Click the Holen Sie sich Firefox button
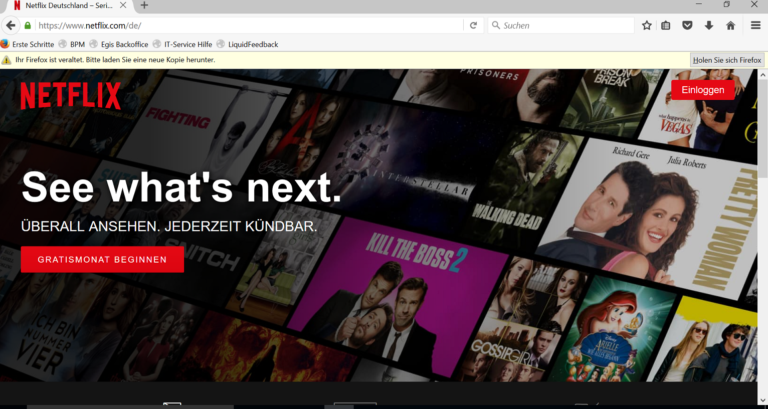Viewport: 768px width, 409px height. tap(727, 60)
